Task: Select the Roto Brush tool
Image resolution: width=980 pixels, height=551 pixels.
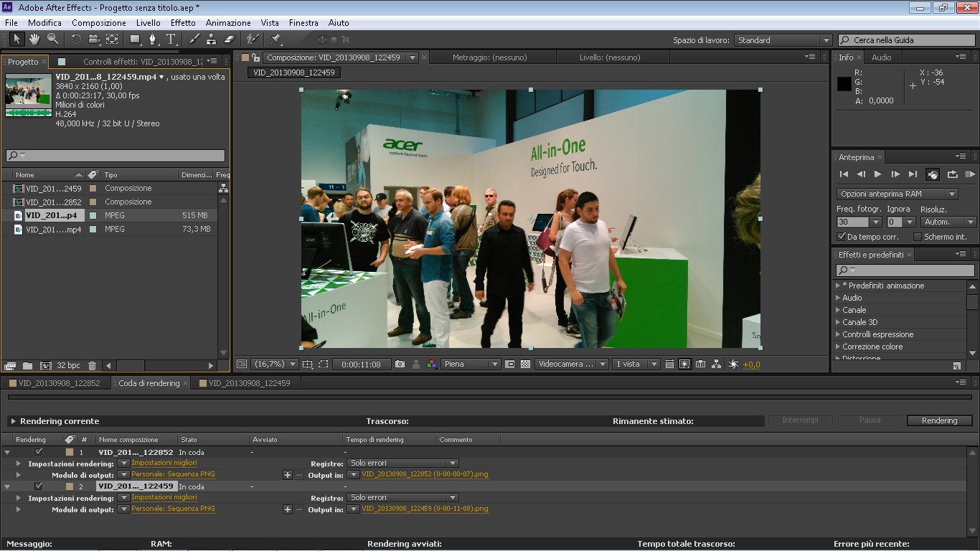Action: click(x=253, y=39)
